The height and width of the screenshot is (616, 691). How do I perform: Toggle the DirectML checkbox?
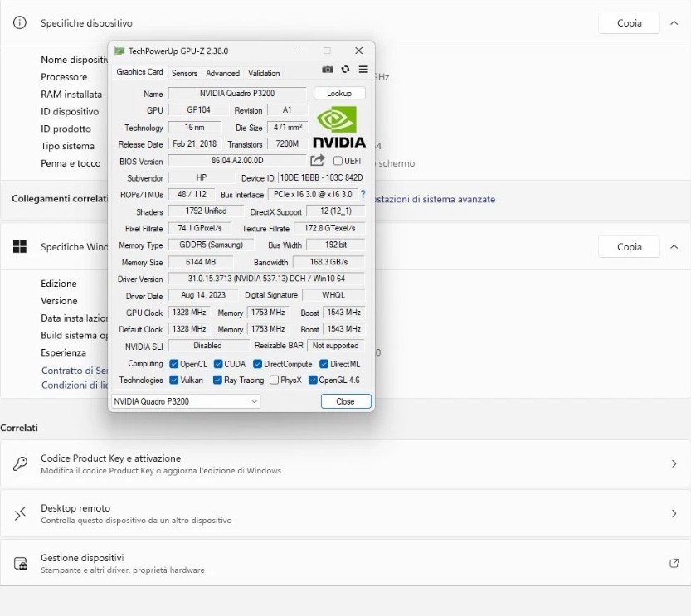[324, 364]
